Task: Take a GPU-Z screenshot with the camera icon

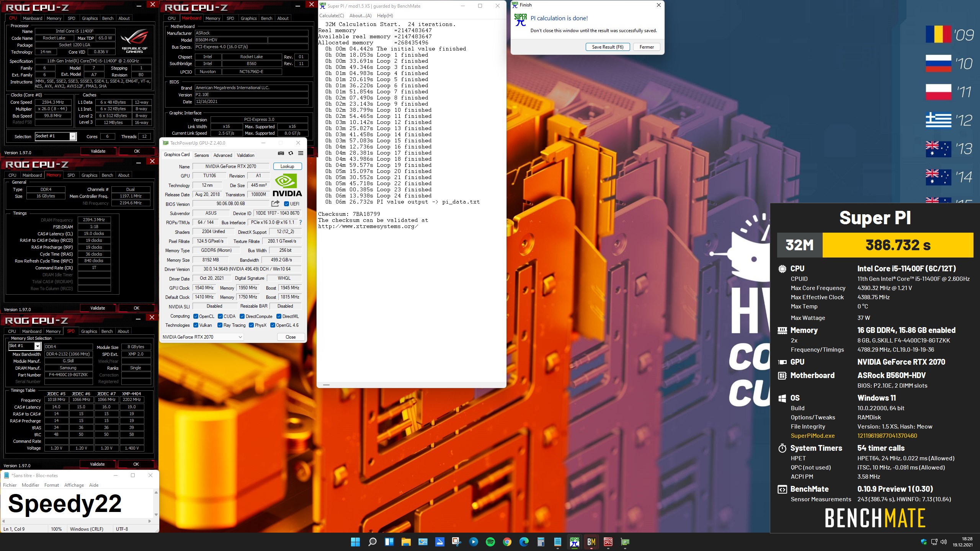Action: click(x=281, y=153)
